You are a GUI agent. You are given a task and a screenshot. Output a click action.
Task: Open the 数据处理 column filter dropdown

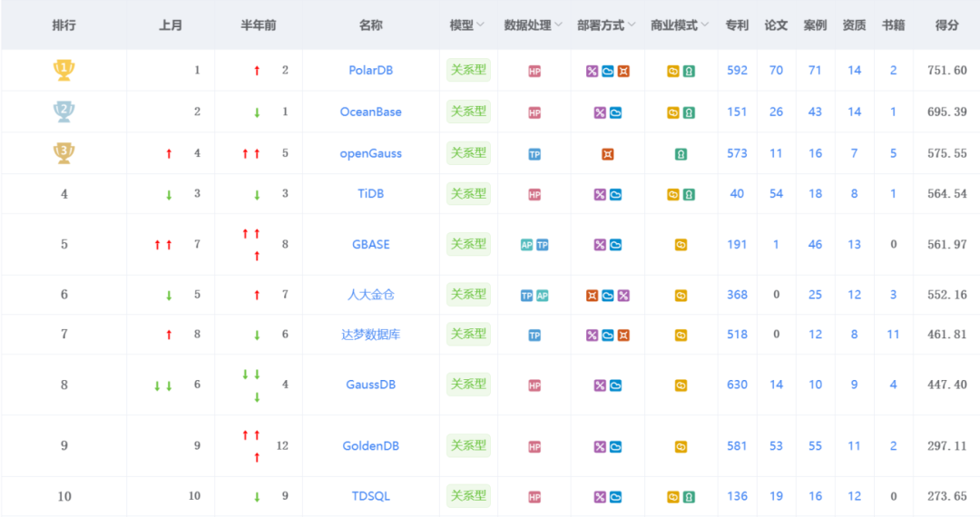pyautogui.click(x=558, y=25)
